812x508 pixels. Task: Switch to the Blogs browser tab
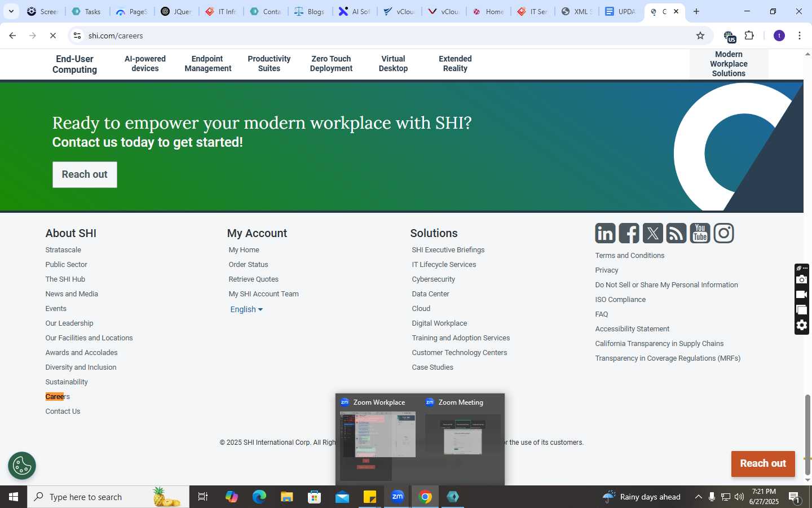point(310,11)
